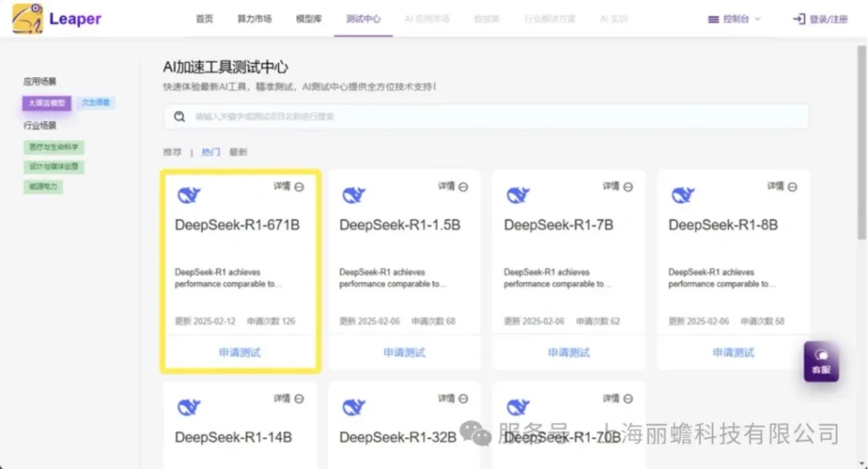Expand the 控制台 dropdown menu
The image size is (868, 469).
coord(734,19)
